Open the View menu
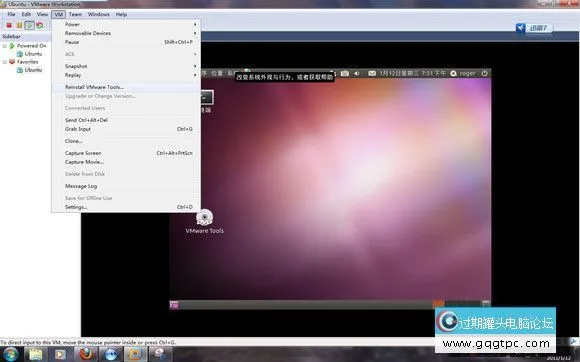The width and height of the screenshot is (580, 362). click(x=42, y=14)
